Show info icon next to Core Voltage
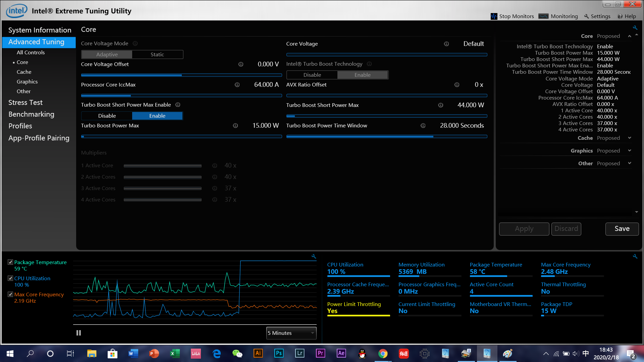Image resolution: width=644 pixels, height=362 pixels. pyautogui.click(x=446, y=44)
